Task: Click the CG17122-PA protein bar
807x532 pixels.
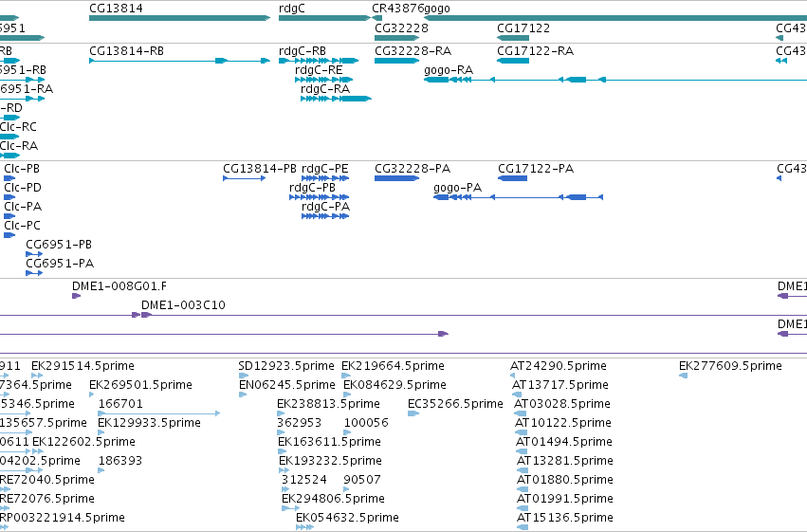Action: pos(513,178)
